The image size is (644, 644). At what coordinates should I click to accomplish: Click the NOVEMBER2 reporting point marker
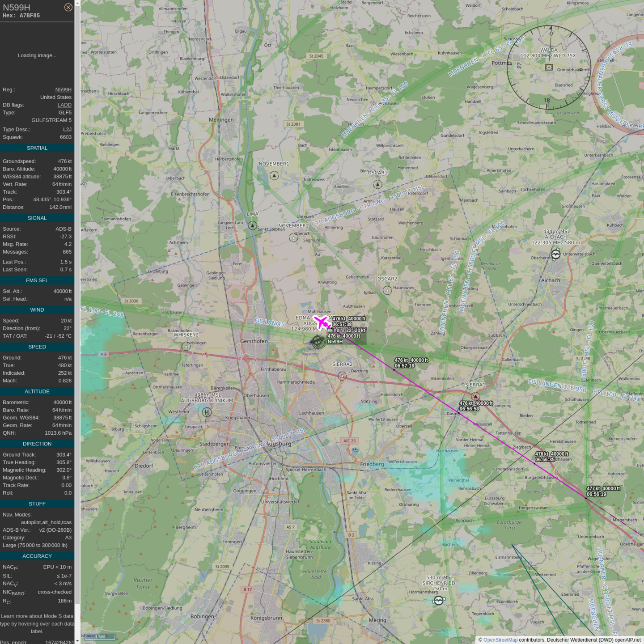[293, 237]
